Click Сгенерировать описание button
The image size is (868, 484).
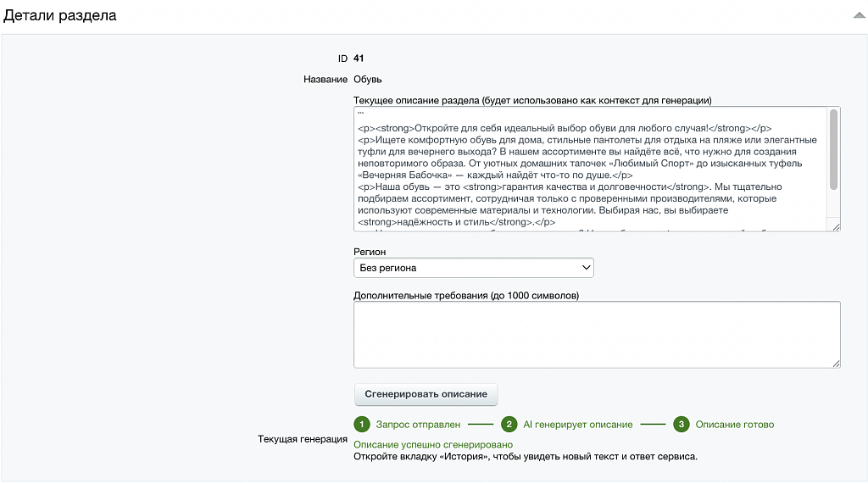[x=426, y=394]
